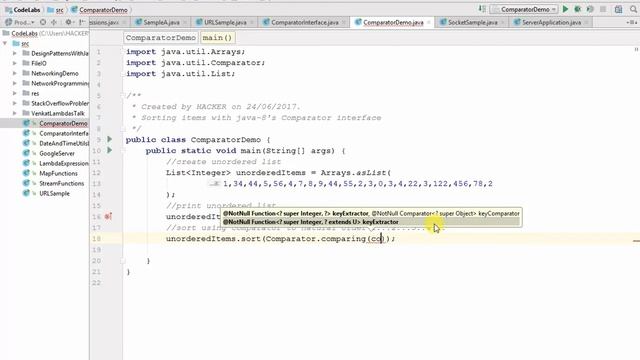
Task: Expand the res folder
Action: (15, 93)
